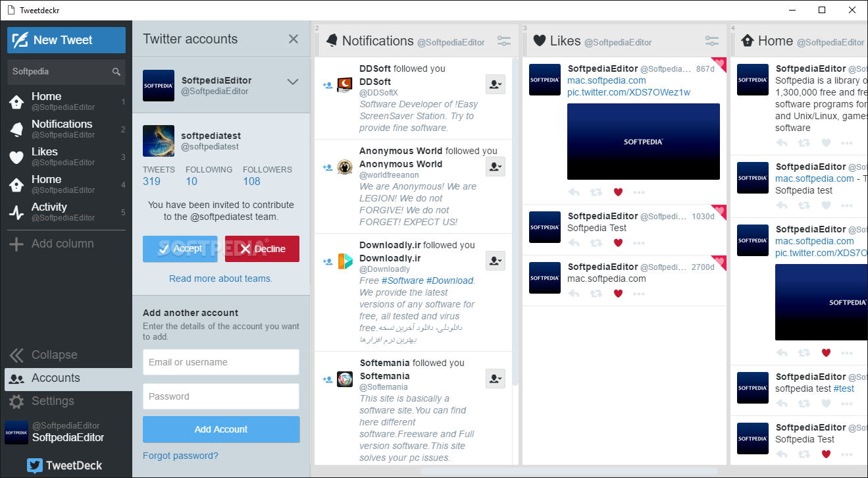Open follow options for Downloadly.ir
Screen dimensions: 868x478
pyautogui.click(x=496, y=261)
